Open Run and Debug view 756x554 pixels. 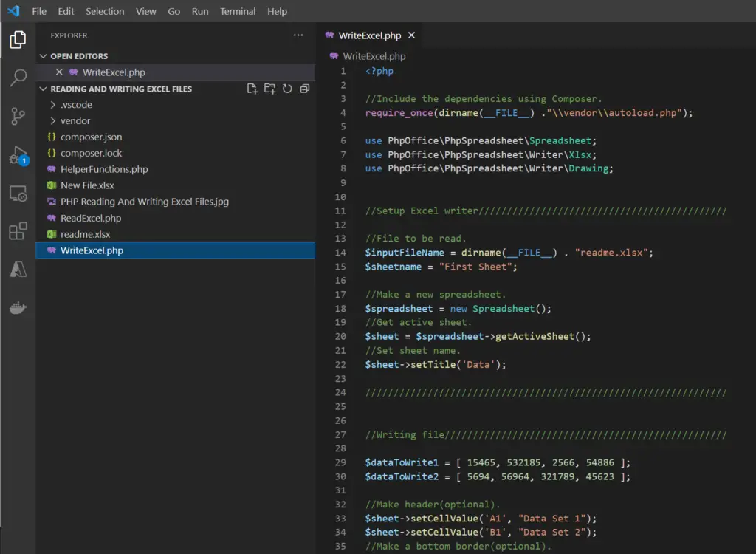click(x=18, y=155)
